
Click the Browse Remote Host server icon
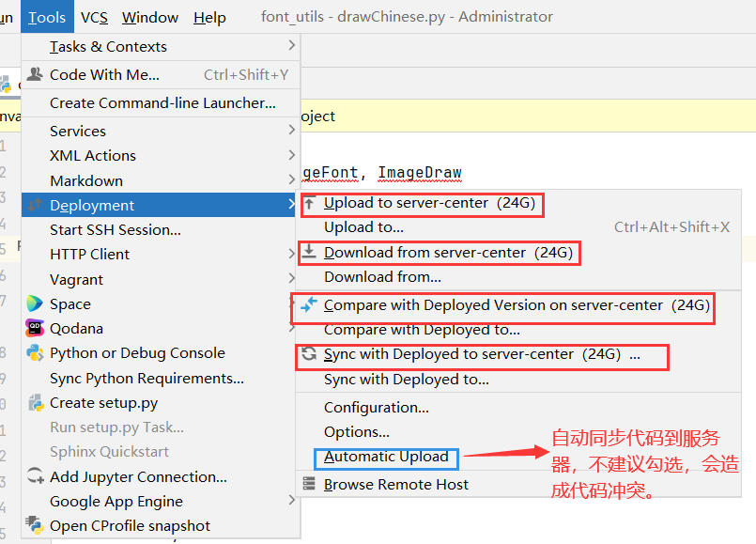click(x=309, y=483)
